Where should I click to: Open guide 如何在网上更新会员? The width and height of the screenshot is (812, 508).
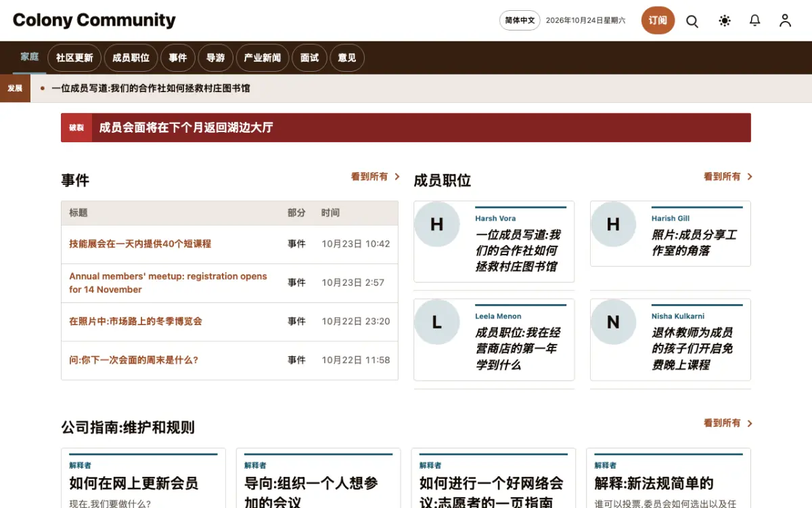pos(134,484)
